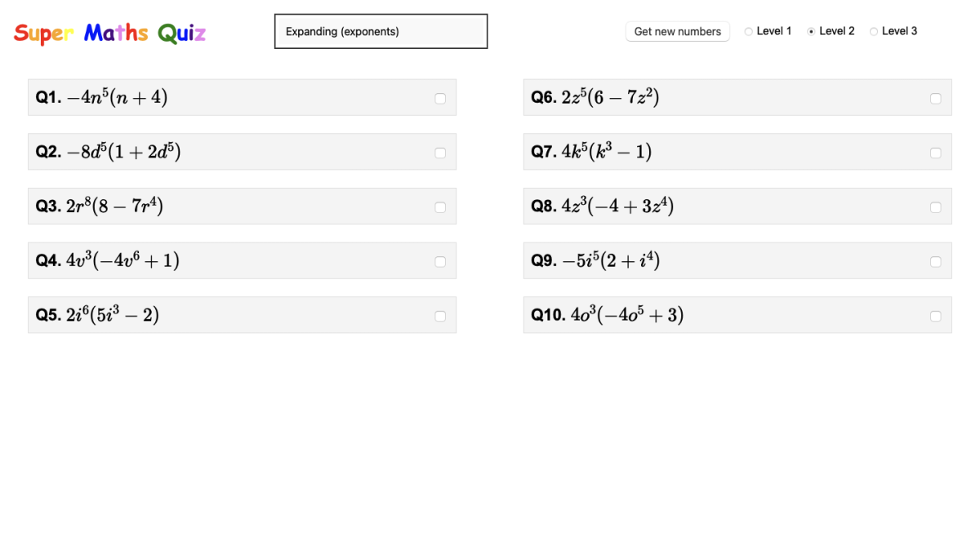Viewport: 980px width, 551px height.
Task: Tick the checkbox for Q3
Action: 440,207
